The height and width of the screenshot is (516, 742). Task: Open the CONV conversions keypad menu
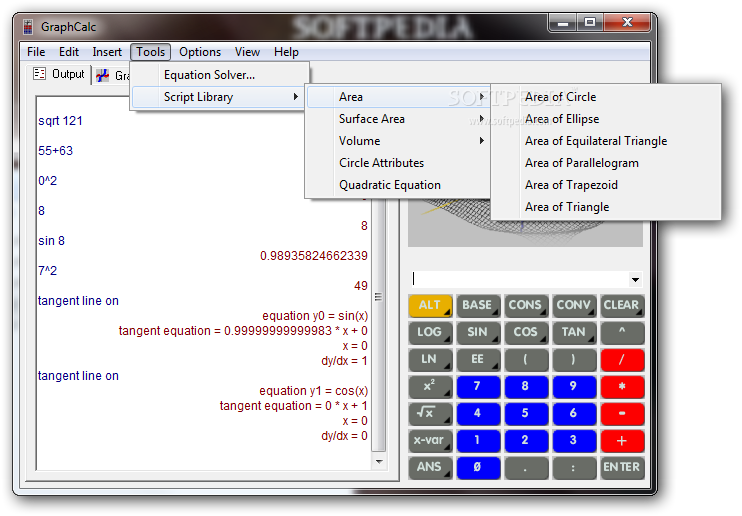574,305
